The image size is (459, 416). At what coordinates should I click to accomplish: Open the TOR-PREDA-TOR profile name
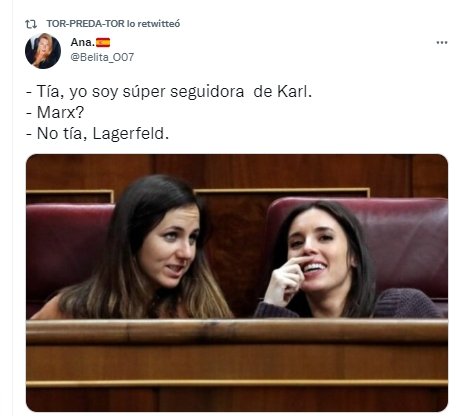tap(85, 24)
